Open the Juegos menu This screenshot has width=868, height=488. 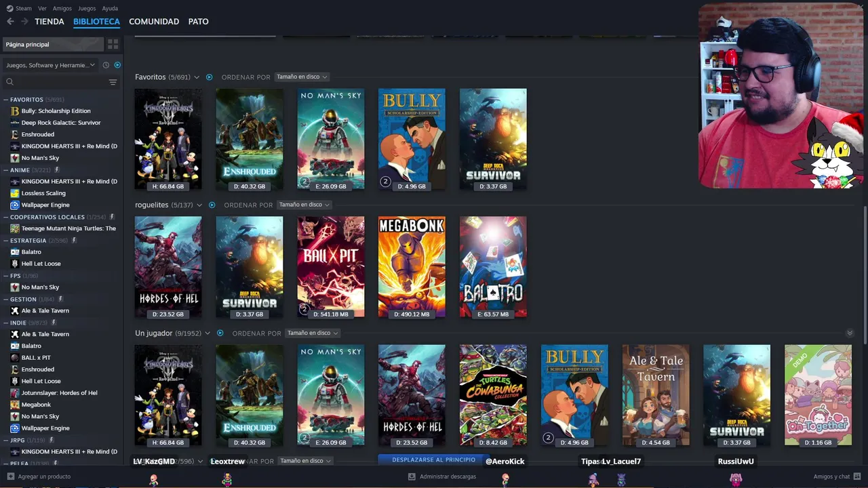point(87,8)
